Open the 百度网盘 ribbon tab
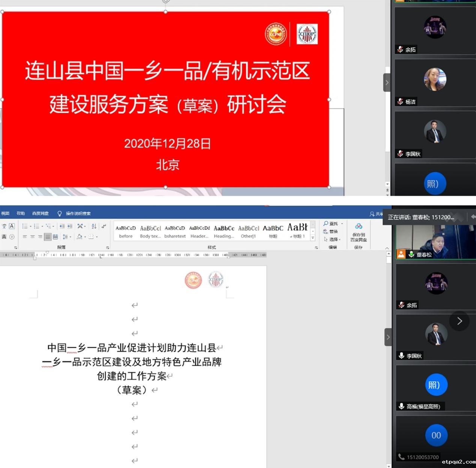476x468 pixels. 40,213
